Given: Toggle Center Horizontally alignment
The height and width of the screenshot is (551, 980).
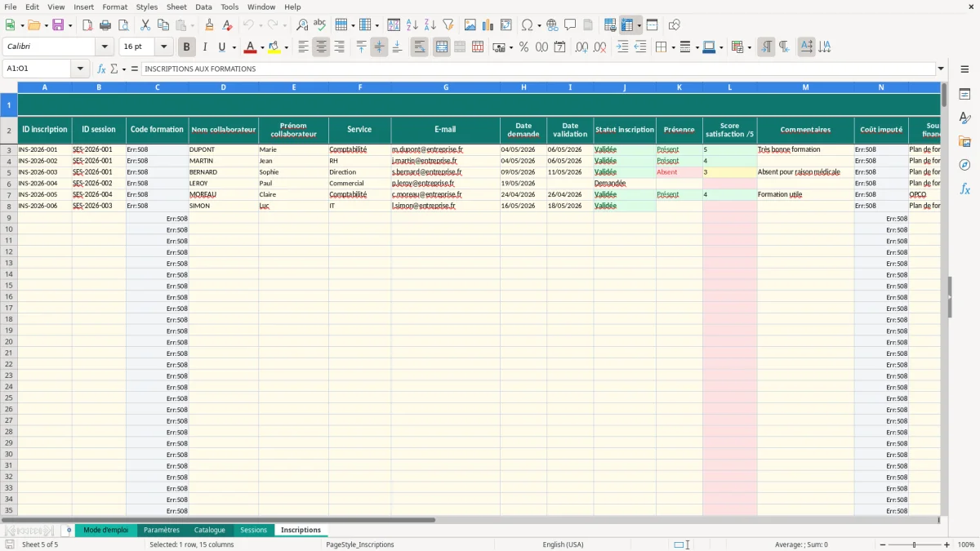Looking at the screenshot, I should tap(321, 47).
